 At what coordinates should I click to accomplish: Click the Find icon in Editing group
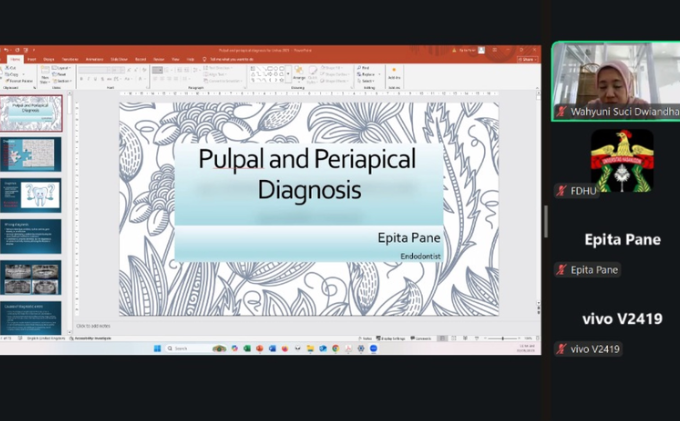coord(364,68)
